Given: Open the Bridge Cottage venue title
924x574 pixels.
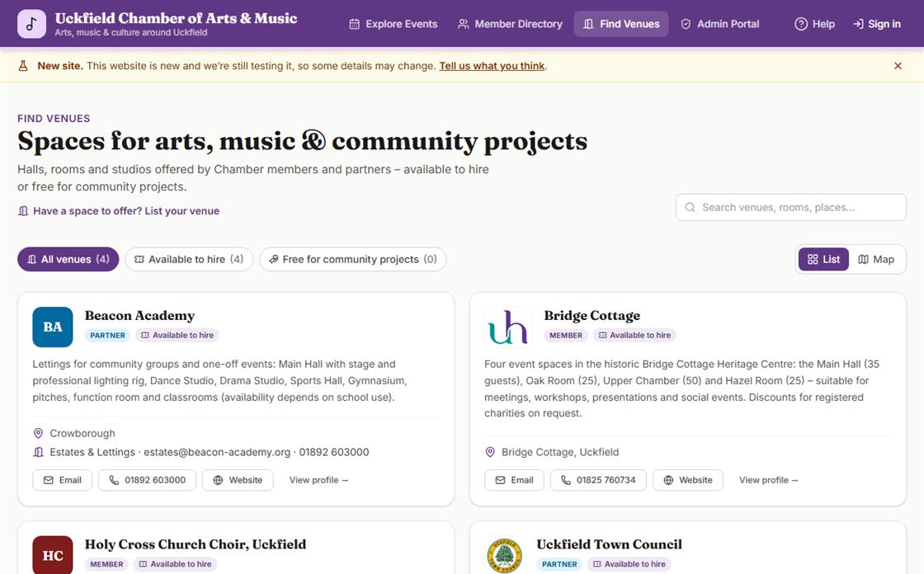Looking at the screenshot, I should [592, 316].
